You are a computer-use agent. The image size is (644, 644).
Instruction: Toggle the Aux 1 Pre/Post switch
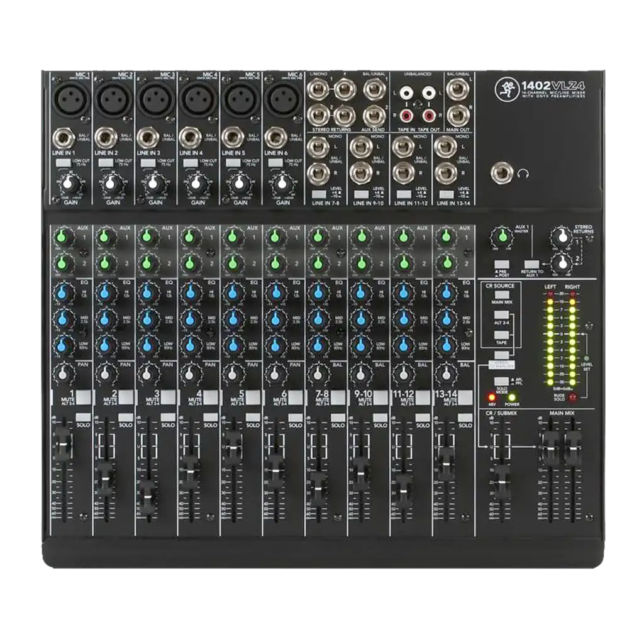(x=501, y=265)
